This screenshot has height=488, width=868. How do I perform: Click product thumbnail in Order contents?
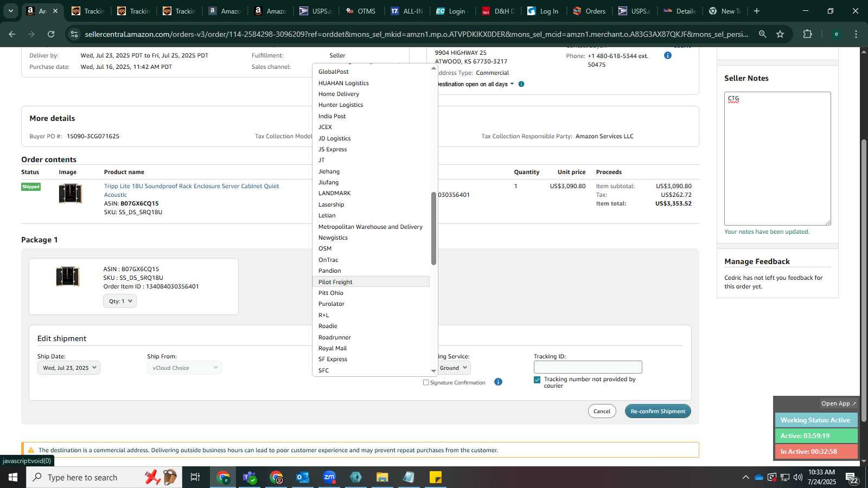pyautogui.click(x=70, y=194)
